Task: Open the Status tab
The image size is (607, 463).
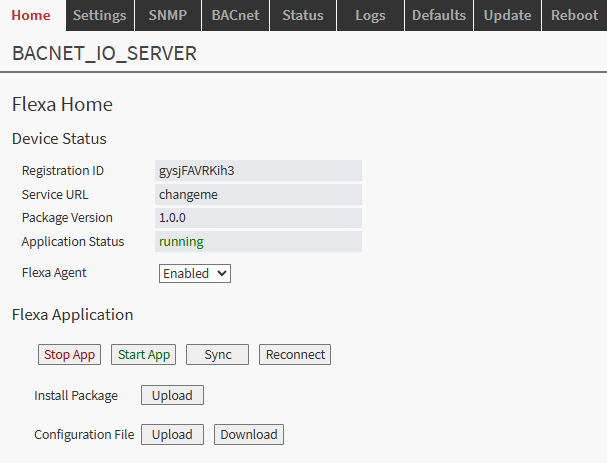Action: pyautogui.click(x=303, y=15)
